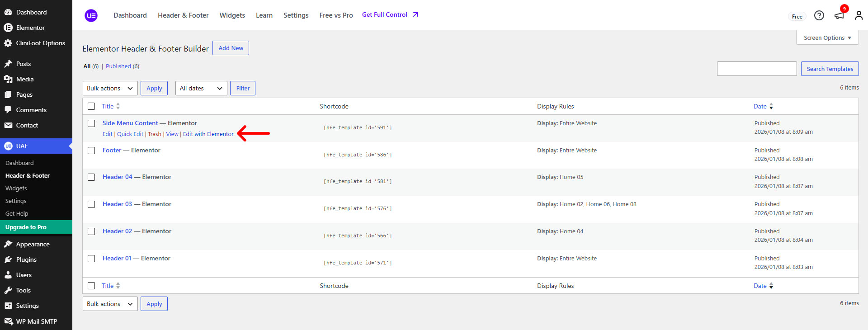
Task: Check the Header 03 row checkbox
Action: tap(91, 204)
